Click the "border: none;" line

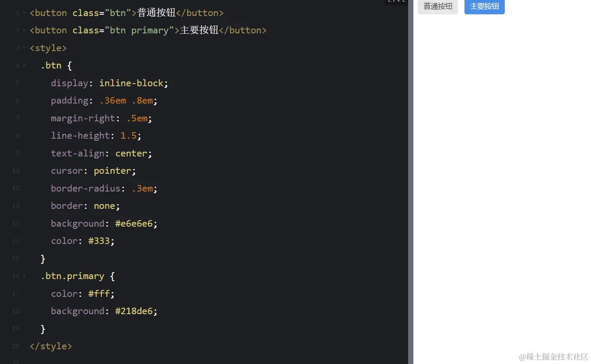85,206
